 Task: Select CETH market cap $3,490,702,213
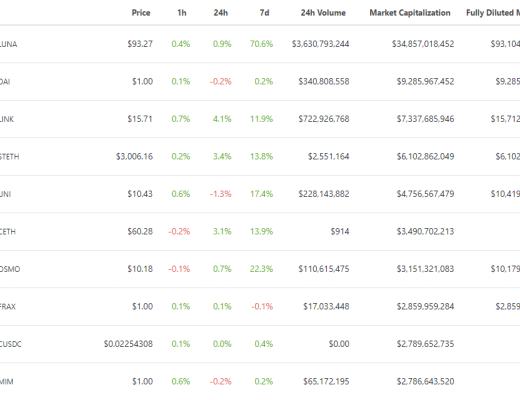point(425,231)
